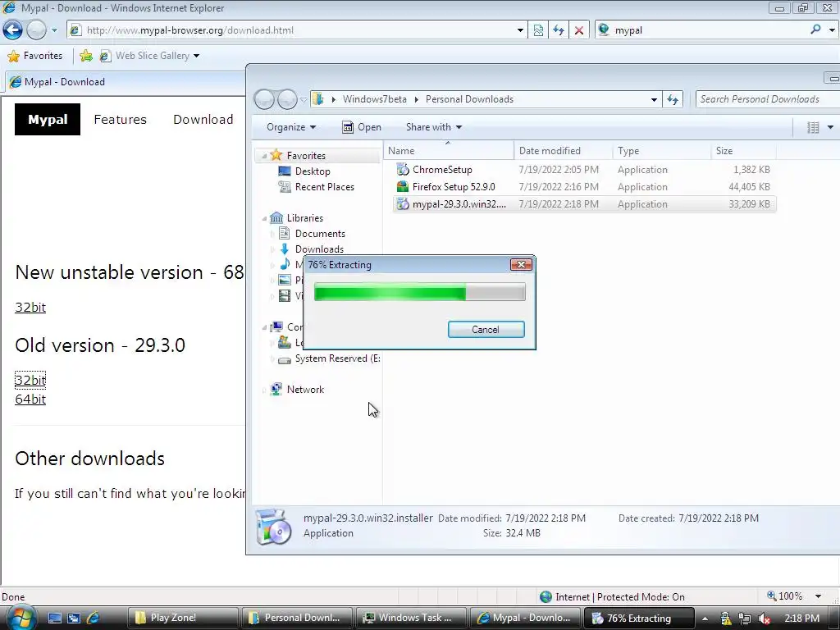Open the Features menu on webpage
Image resolution: width=840 pixels, height=630 pixels.
click(x=120, y=120)
